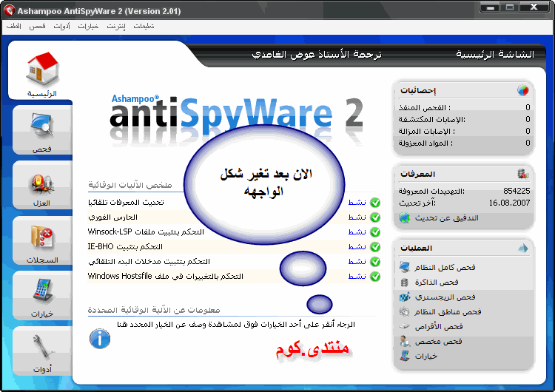Toggle green check for IE-BHO row

375,247
